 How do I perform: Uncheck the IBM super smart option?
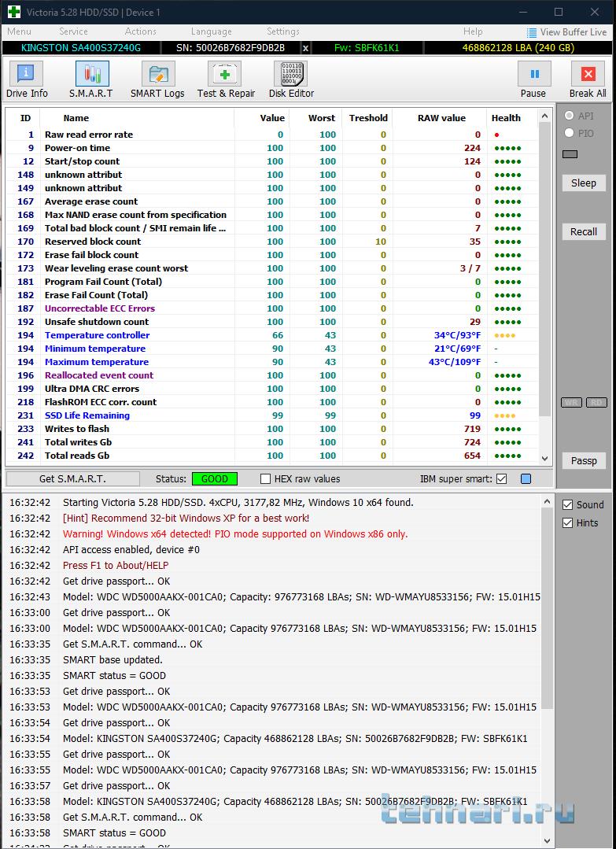point(501,478)
